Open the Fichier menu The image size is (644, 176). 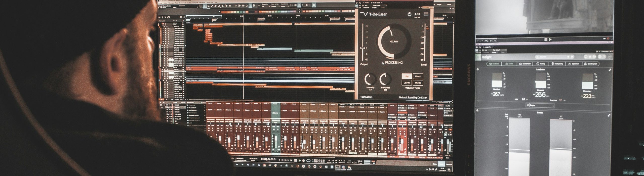[x=160, y=3]
